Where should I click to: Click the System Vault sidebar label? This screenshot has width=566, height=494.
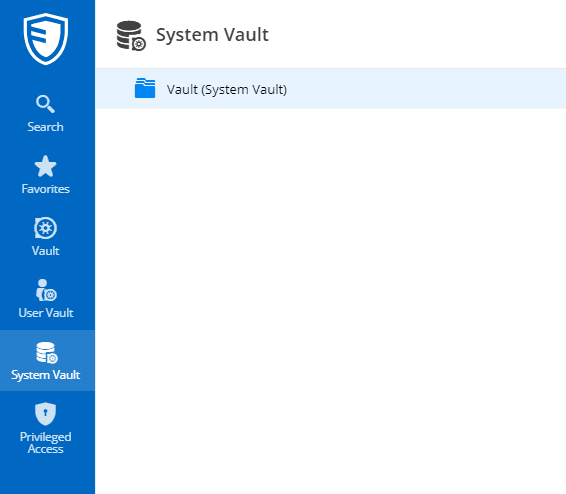[x=45, y=375]
